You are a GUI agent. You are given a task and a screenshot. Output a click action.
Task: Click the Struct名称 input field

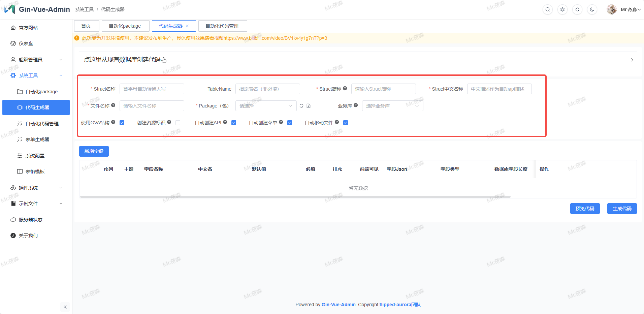pyautogui.click(x=152, y=89)
